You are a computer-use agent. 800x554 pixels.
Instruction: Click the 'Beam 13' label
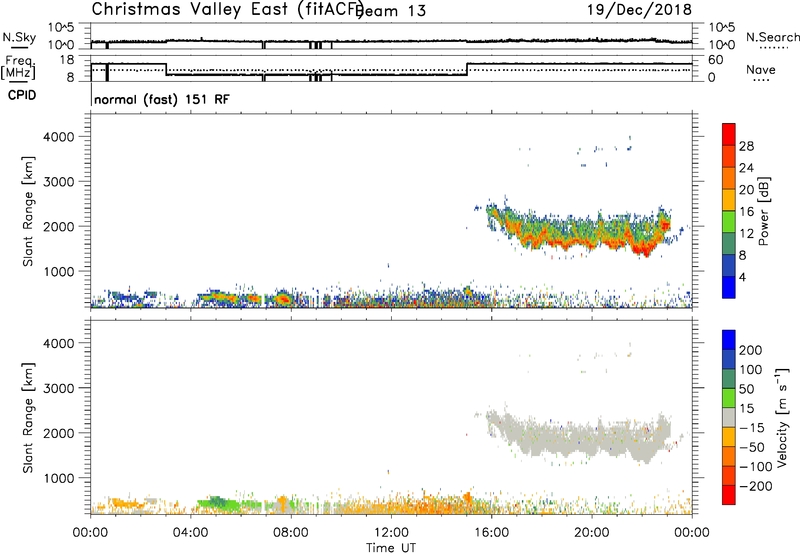(x=391, y=11)
